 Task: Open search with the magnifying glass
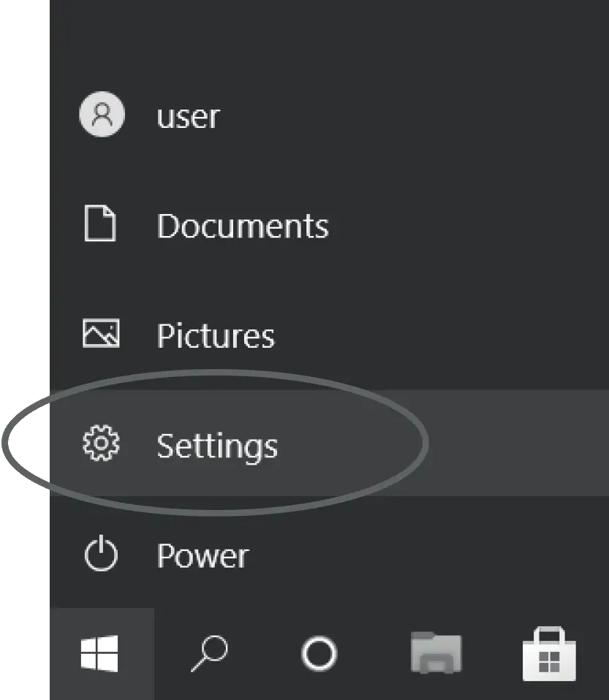pos(209,653)
